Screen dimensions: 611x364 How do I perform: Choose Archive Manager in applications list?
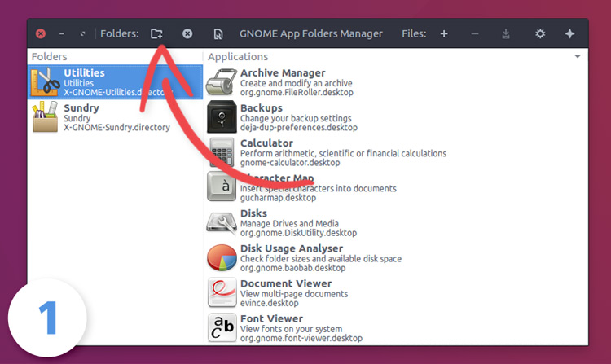[x=395, y=82]
